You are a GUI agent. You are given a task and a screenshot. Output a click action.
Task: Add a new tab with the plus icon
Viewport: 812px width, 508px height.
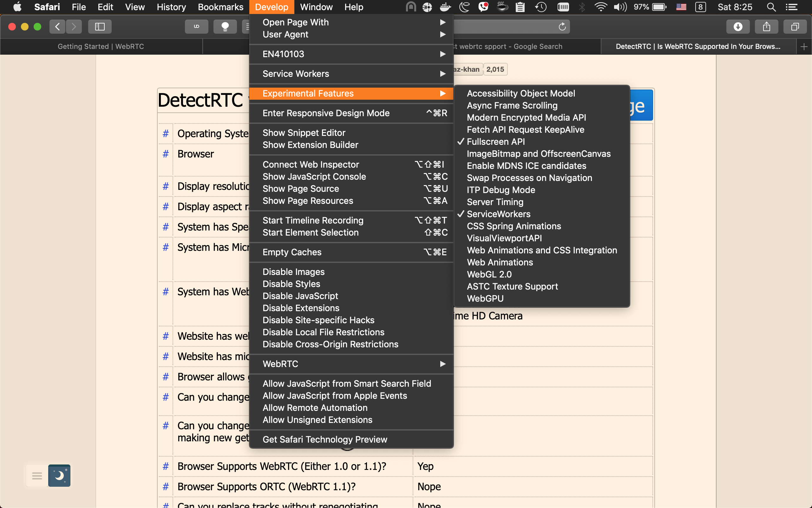coord(804,47)
